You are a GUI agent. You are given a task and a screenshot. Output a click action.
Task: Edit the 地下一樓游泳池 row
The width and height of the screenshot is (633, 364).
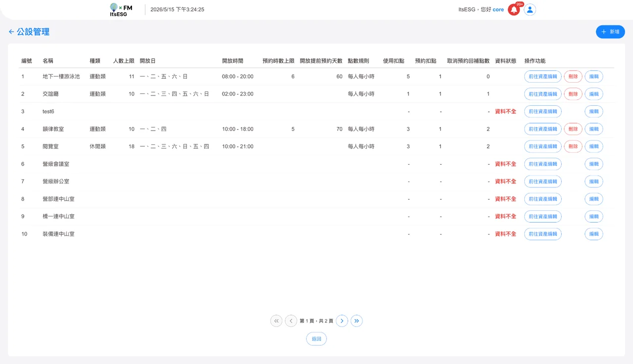click(x=594, y=77)
